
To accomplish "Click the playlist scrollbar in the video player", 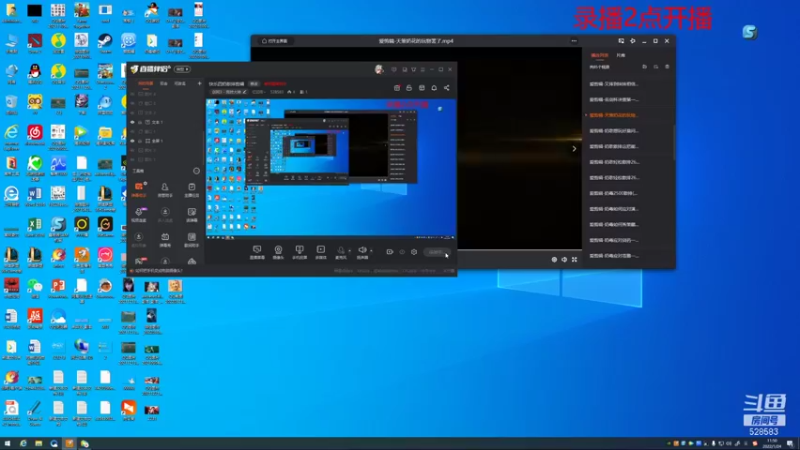I will [674, 143].
